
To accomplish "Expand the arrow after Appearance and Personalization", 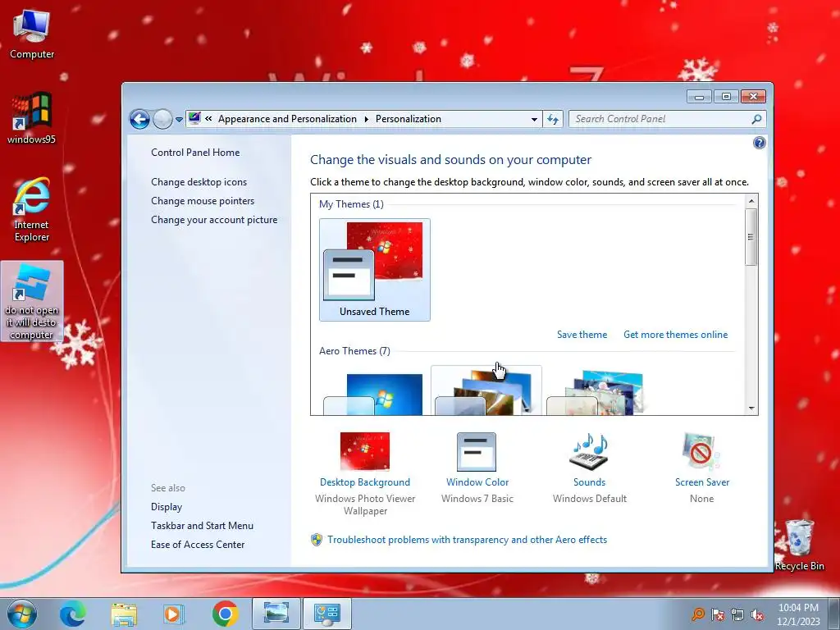I will (367, 120).
